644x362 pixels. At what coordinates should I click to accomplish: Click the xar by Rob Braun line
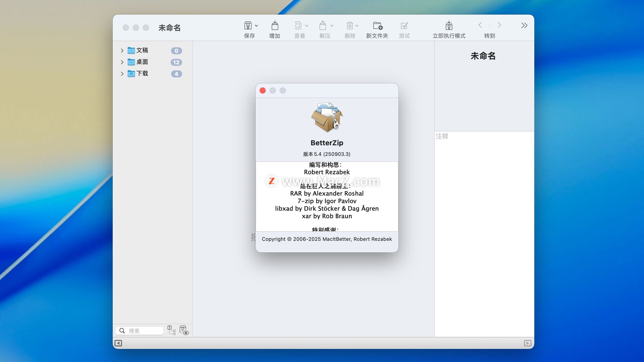[x=327, y=216]
